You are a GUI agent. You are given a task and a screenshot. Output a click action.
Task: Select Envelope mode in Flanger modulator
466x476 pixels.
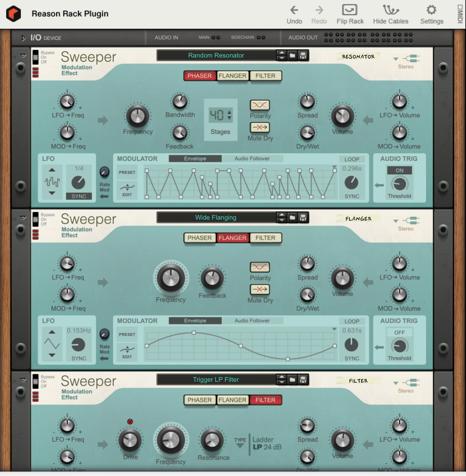click(195, 321)
